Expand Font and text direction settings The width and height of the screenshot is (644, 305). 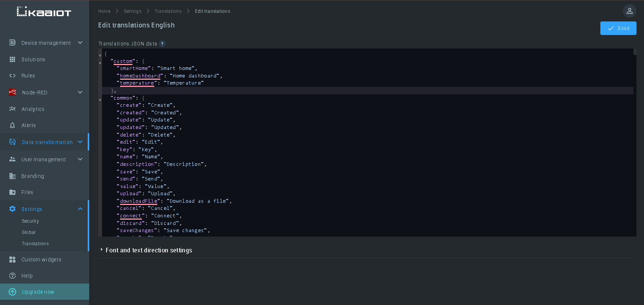click(149, 250)
